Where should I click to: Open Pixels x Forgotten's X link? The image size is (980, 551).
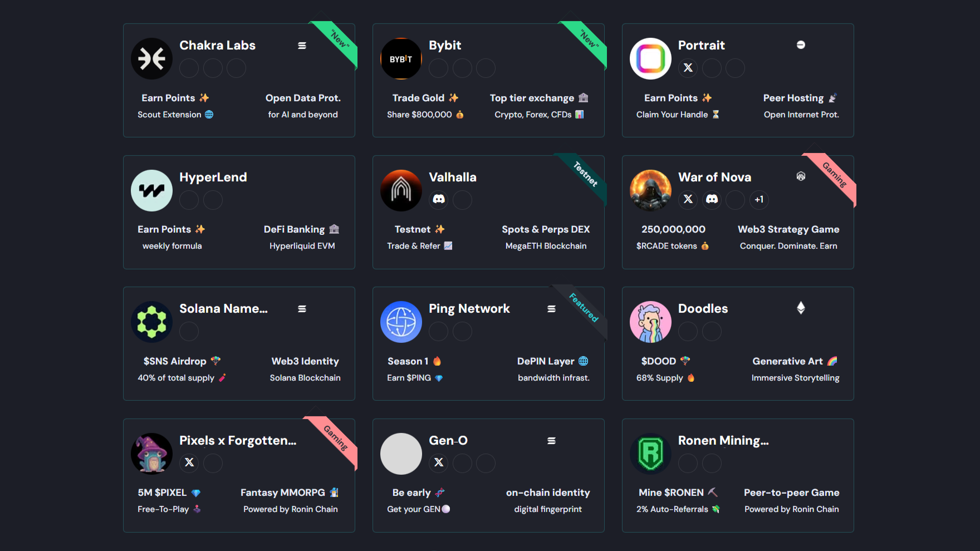189,463
